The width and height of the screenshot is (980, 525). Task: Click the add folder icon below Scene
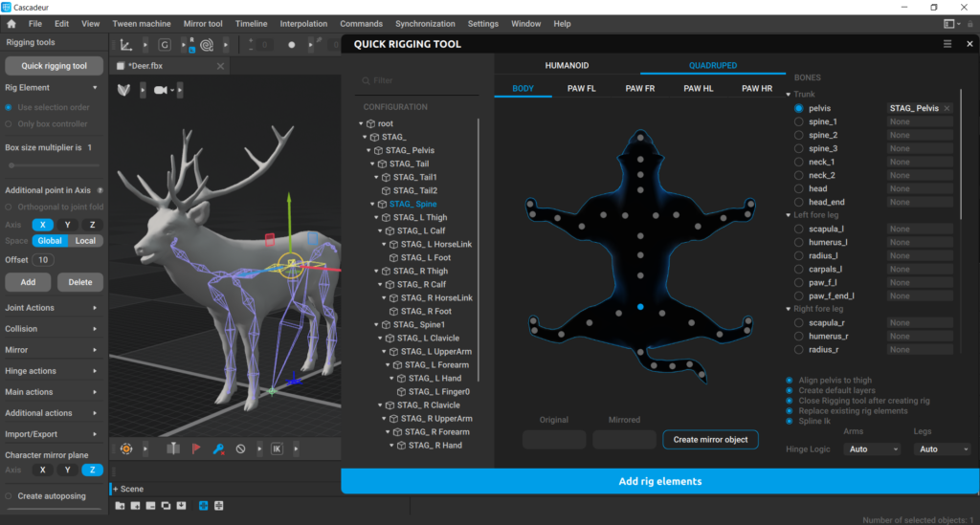point(121,505)
